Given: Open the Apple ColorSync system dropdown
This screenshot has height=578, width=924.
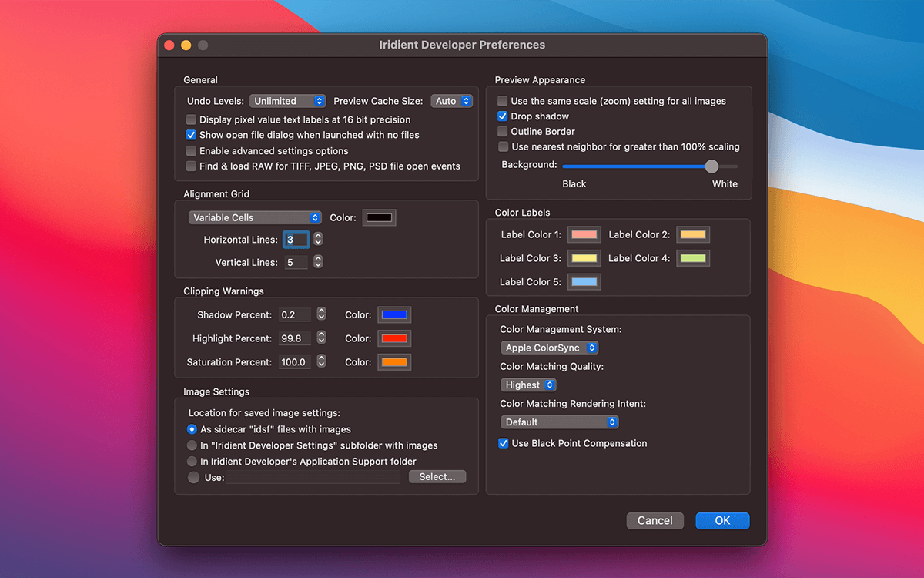Looking at the screenshot, I should (x=549, y=348).
